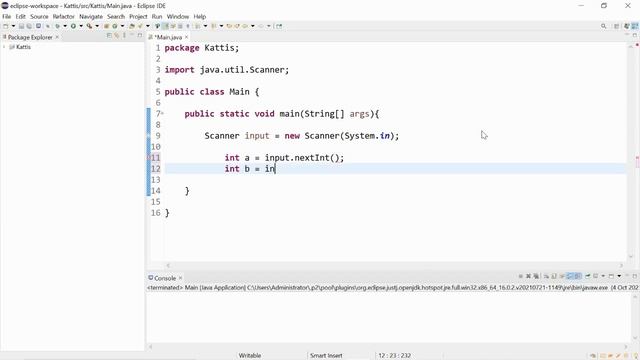Expand the Kattis project tree node
Screen dimensions: 640x360
point(4,47)
